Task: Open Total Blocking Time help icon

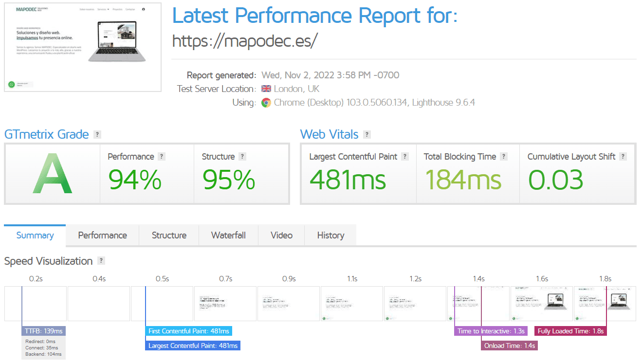Action: (x=504, y=157)
